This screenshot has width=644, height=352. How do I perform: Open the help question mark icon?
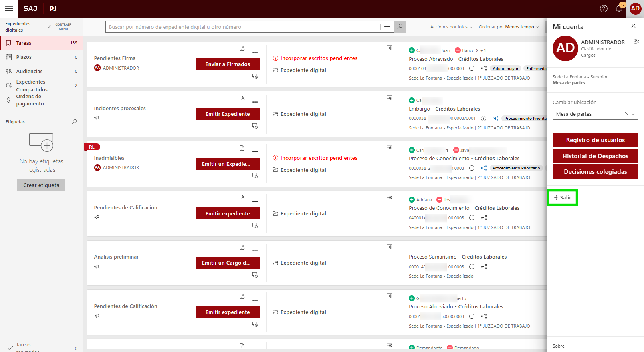tap(604, 9)
